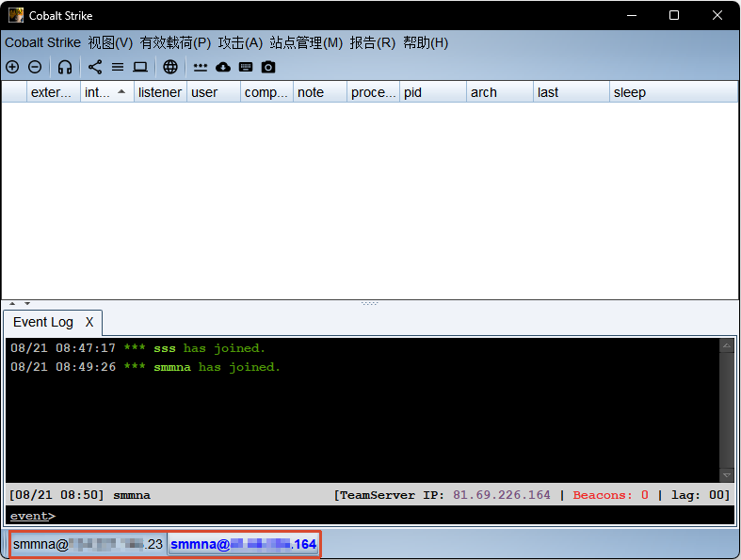
Task: Click the event log scrollbar down arrow
Action: [726, 475]
